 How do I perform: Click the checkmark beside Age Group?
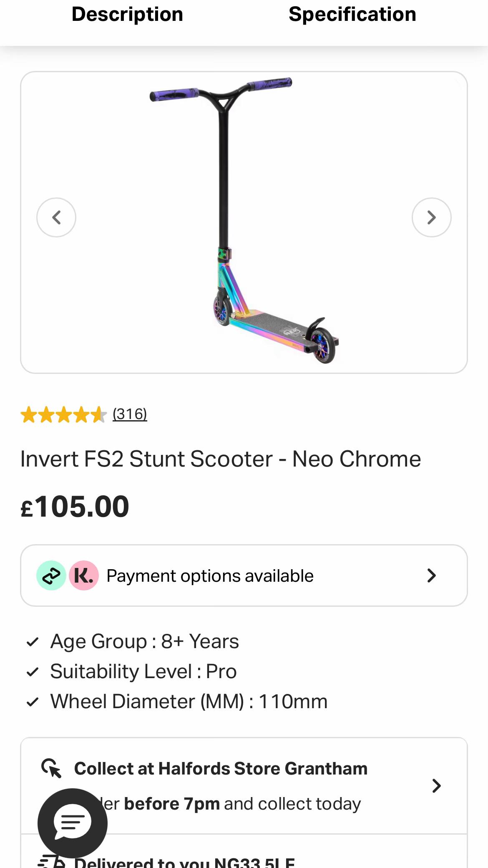tap(33, 642)
